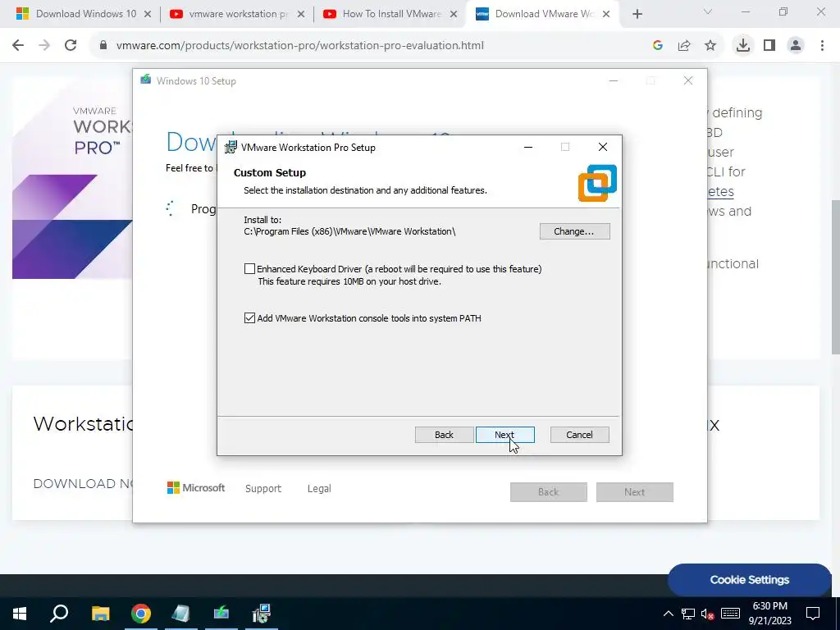The height and width of the screenshot is (630, 840).
Task: Click the vmware.com address bar URL
Action: pos(300,46)
